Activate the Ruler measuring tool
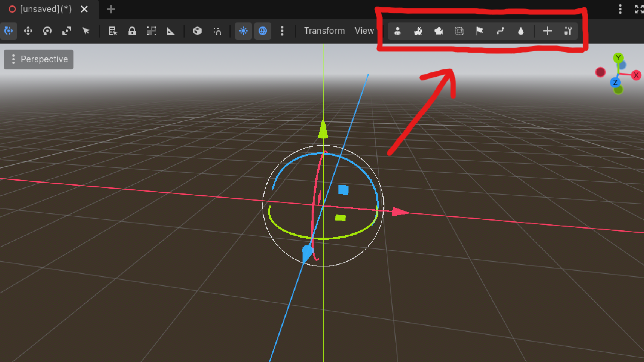The width and height of the screenshot is (644, 362). tap(171, 31)
